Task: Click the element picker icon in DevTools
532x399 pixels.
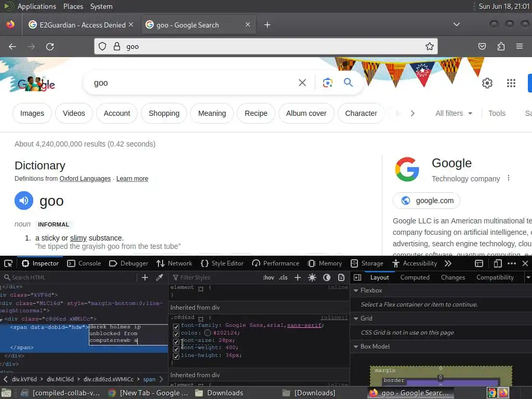Action: pyautogui.click(x=8, y=263)
